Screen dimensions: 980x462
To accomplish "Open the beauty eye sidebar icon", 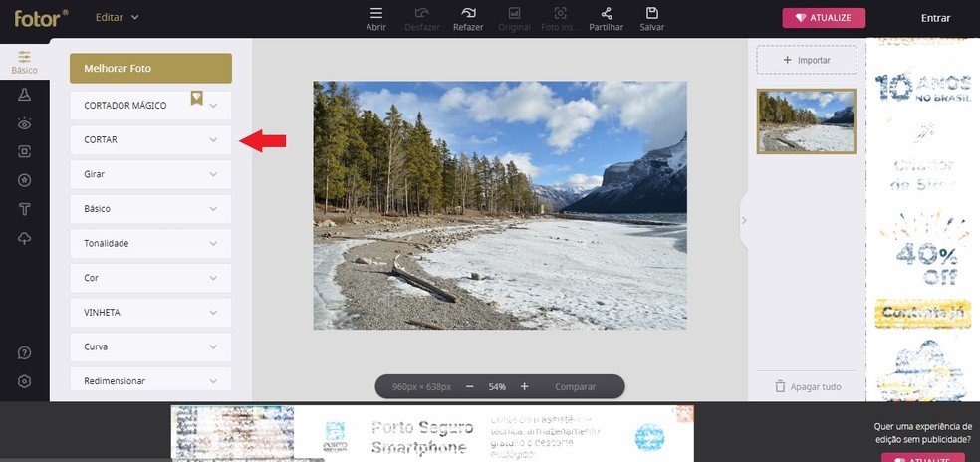I will [x=24, y=123].
